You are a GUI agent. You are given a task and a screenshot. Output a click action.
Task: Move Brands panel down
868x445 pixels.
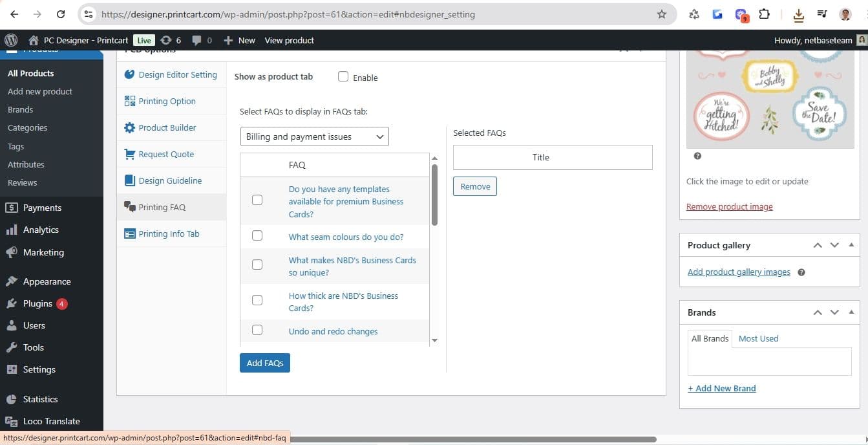pyautogui.click(x=834, y=312)
